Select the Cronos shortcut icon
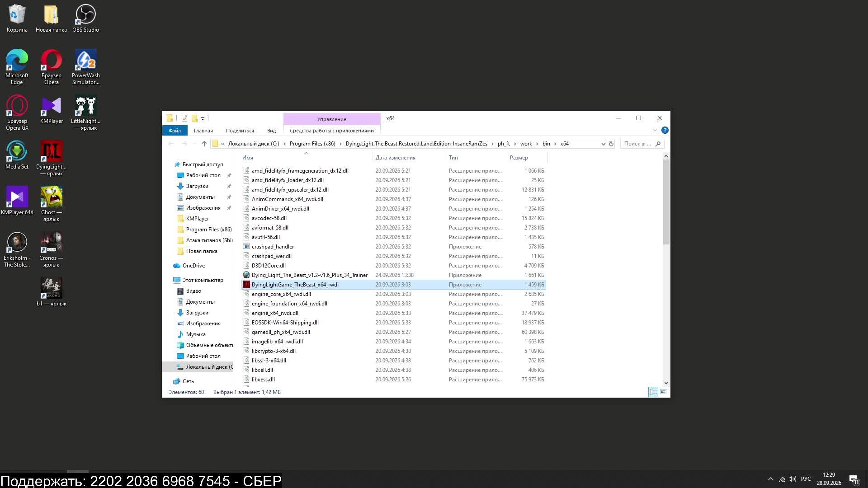The width and height of the screenshot is (868, 488). (x=51, y=249)
